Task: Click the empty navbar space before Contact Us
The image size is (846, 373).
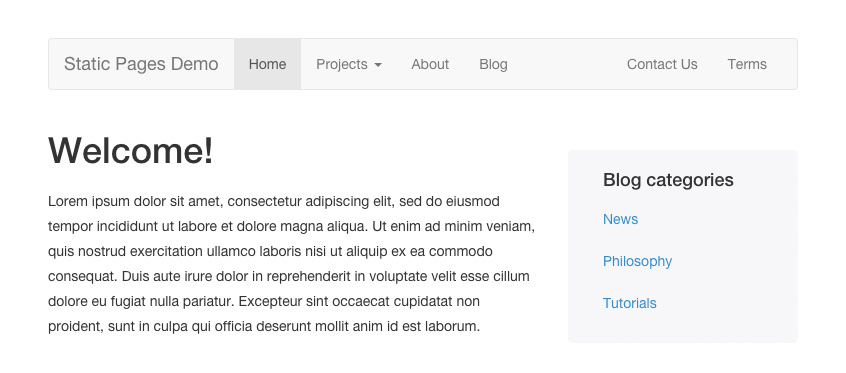Action: [x=567, y=64]
